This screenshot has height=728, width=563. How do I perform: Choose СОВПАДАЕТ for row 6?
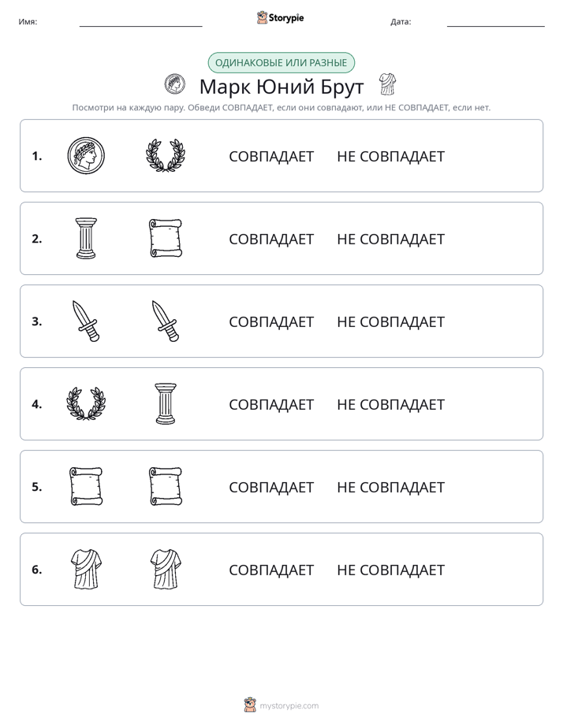click(271, 570)
